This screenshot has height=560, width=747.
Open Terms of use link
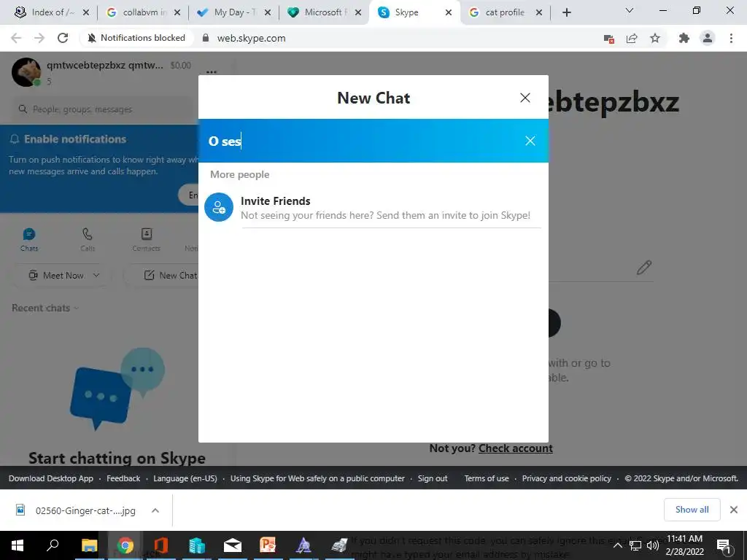[x=487, y=478]
